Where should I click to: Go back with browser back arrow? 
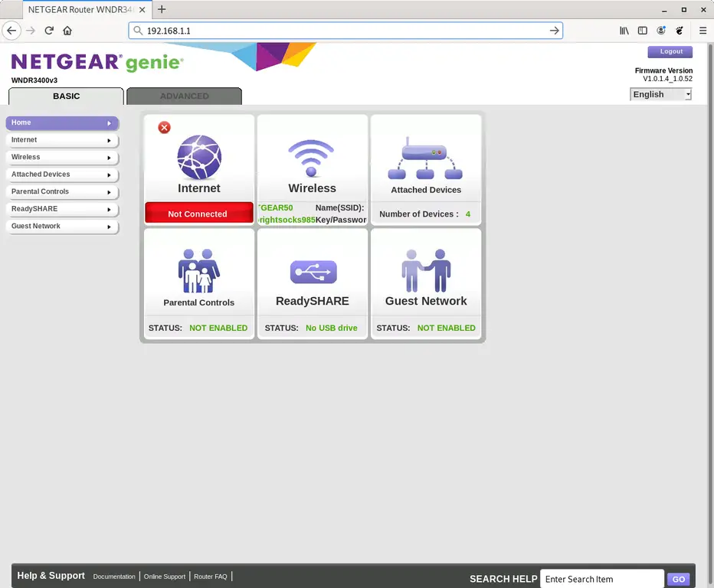coord(11,31)
